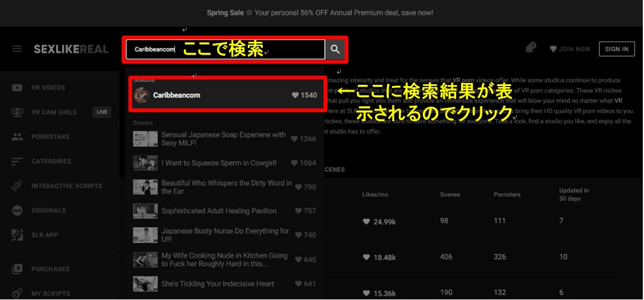
Task: Open Interactive Scripts from the sidebar
Action: click(67, 186)
